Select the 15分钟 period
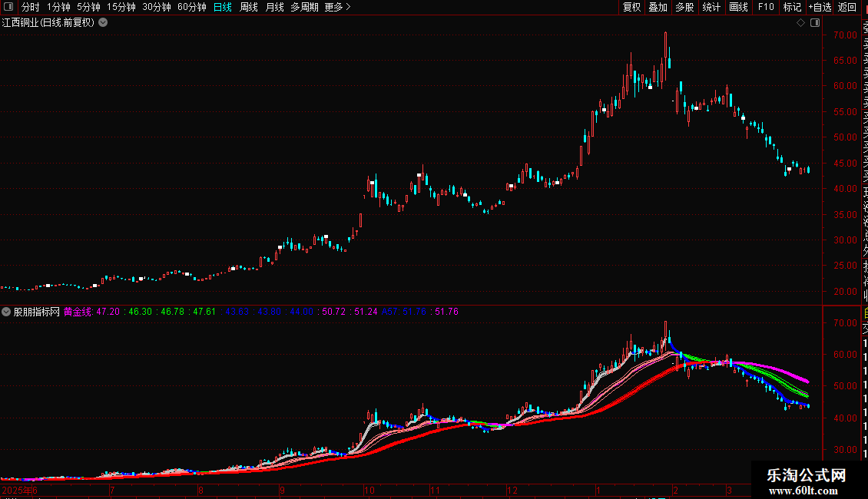The image size is (868, 499). 121,7
